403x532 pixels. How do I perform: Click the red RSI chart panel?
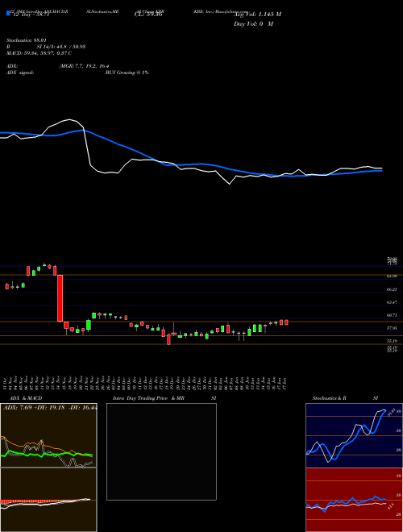pyautogui.click(x=354, y=500)
